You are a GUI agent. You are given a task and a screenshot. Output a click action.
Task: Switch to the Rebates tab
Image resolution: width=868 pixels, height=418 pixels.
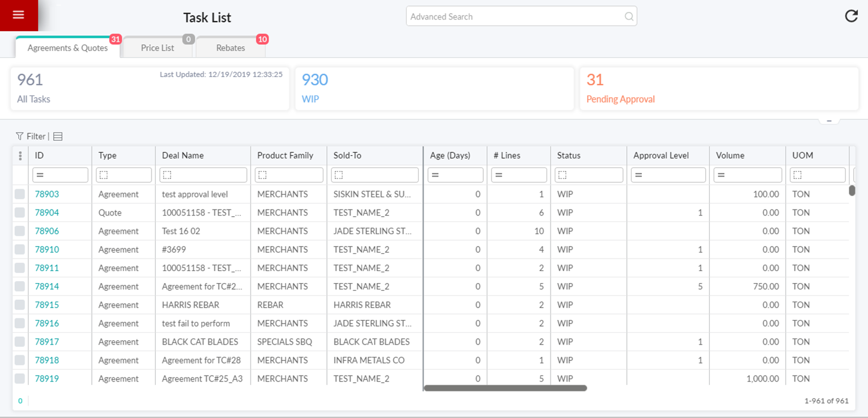pos(230,48)
